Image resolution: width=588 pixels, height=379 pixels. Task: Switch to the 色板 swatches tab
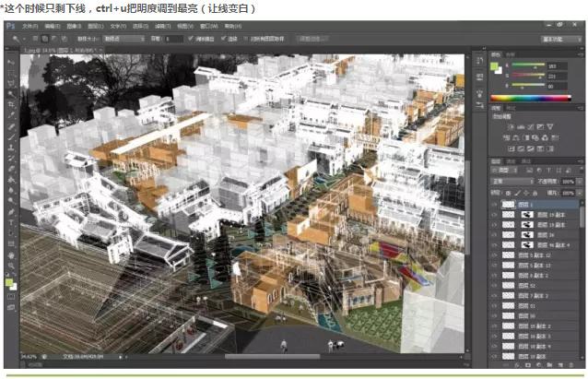(x=510, y=54)
